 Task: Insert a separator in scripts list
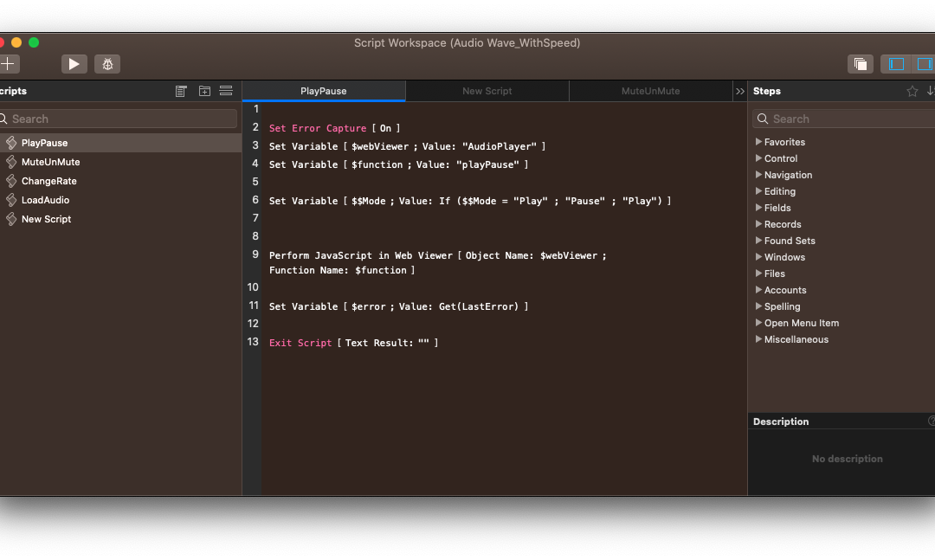pos(226,91)
